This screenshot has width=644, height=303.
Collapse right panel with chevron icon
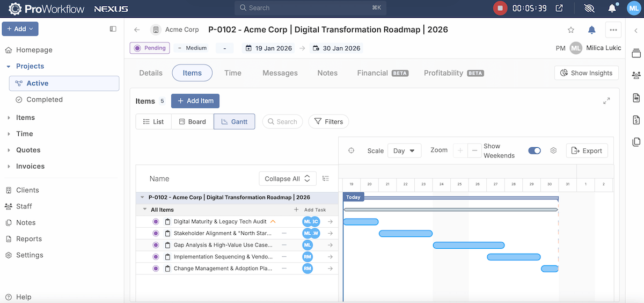(x=636, y=30)
